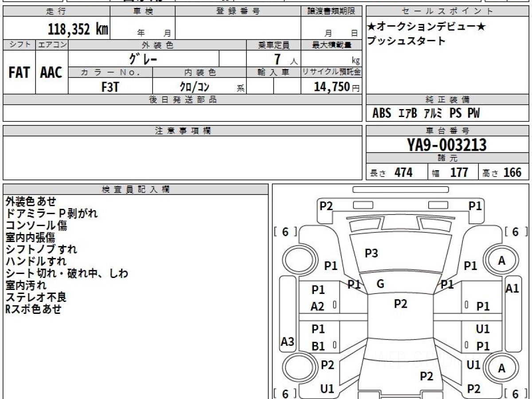
Task: Select the 7 人 seating capacity value
Action: pyautogui.click(x=285, y=59)
